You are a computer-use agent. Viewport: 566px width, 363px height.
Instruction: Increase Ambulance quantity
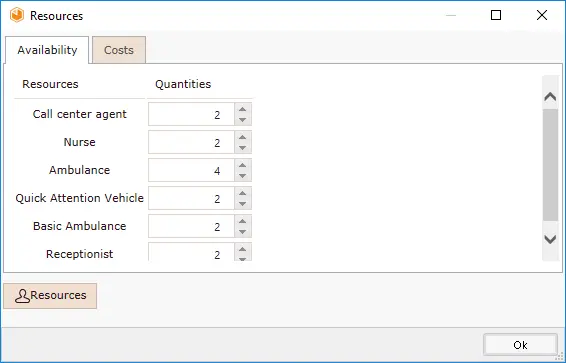[x=243, y=165]
